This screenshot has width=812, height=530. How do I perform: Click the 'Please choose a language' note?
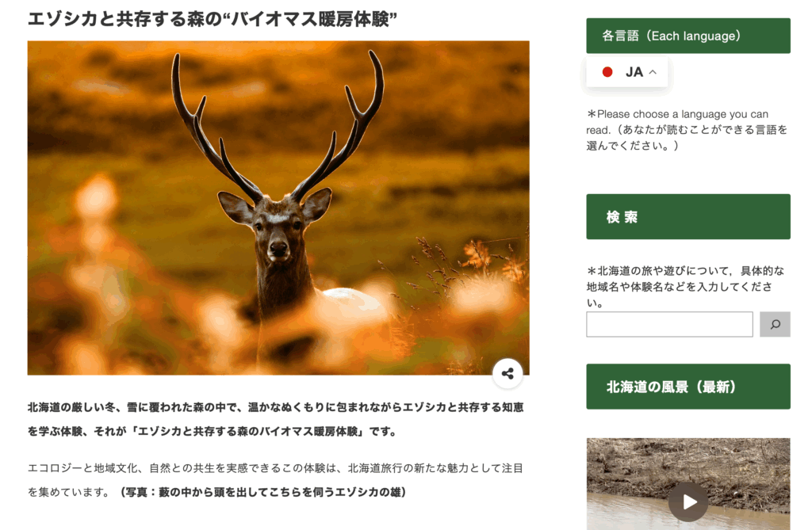point(687,130)
